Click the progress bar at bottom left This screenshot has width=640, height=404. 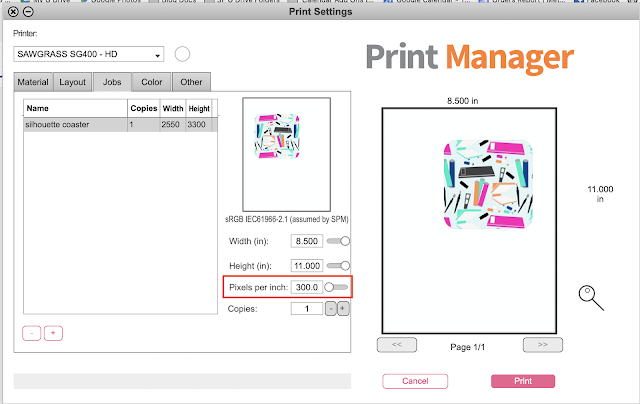tap(182, 381)
